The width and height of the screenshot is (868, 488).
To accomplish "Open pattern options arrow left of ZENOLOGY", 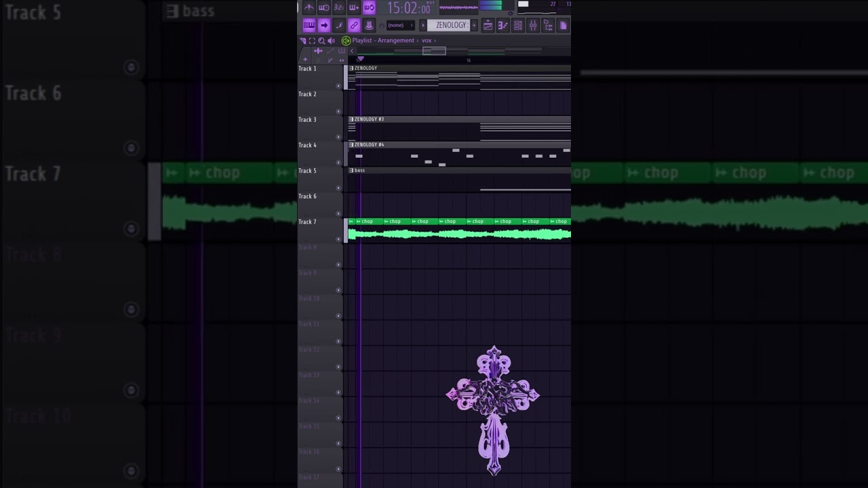I will tap(423, 25).
